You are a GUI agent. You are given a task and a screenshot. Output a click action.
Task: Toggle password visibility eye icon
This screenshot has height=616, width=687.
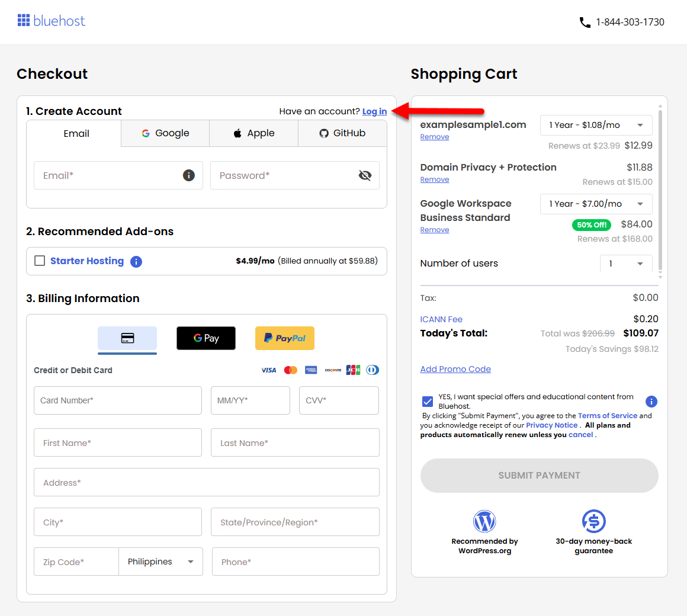click(365, 175)
